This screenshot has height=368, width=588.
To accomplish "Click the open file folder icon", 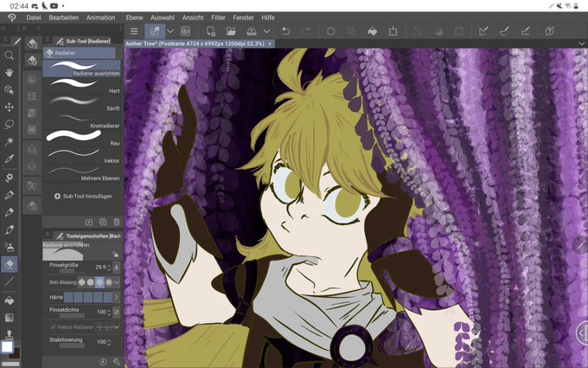I will pyautogui.click(x=231, y=31).
